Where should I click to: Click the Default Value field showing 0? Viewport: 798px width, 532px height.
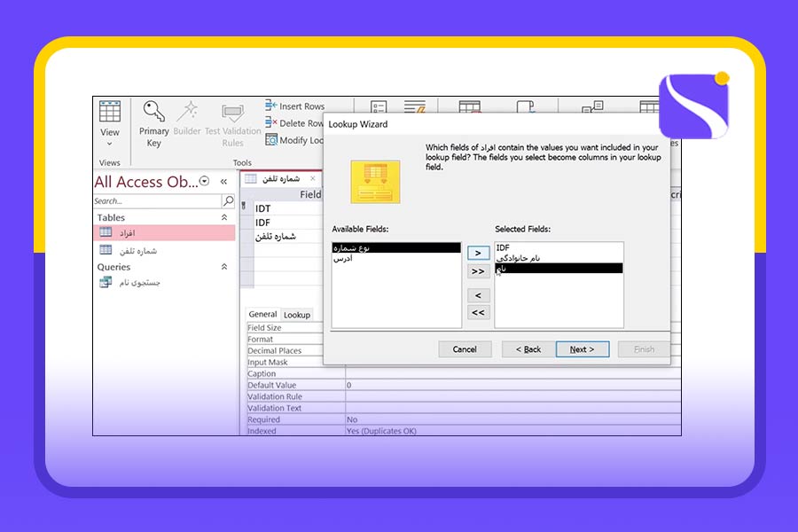(513, 386)
